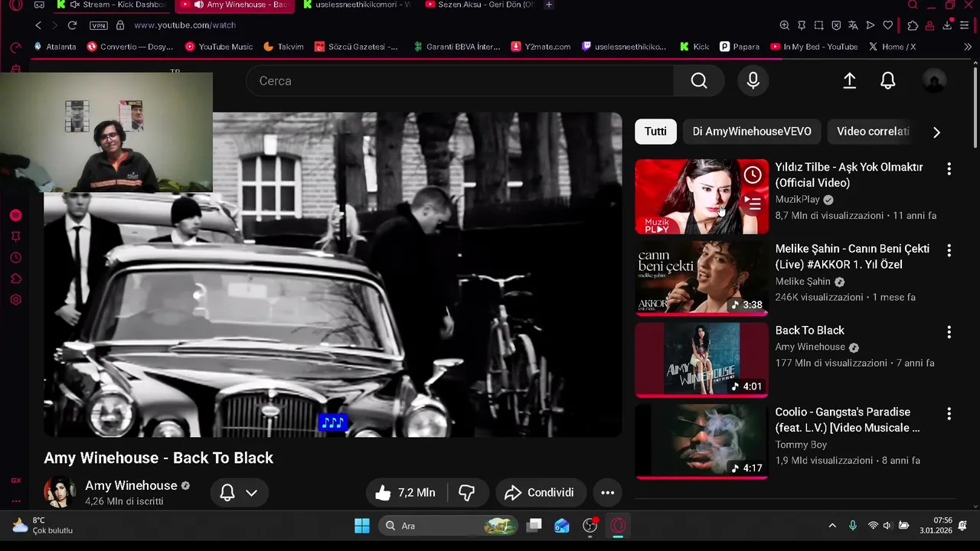Viewport: 980px width, 551px height.
Task: Add Yıldız Tilbe video to queue
Action: tap(753, 204)
